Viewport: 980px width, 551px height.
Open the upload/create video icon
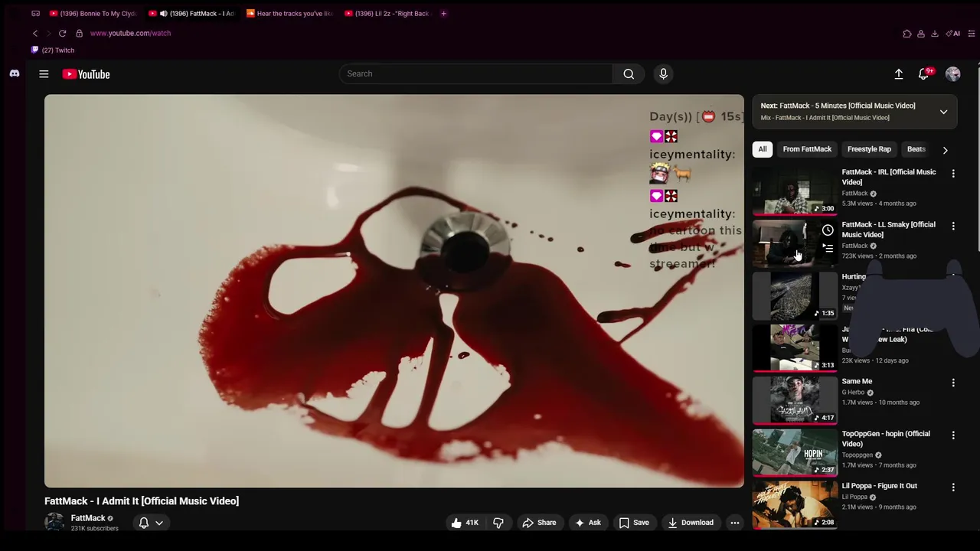pos(899,73)
